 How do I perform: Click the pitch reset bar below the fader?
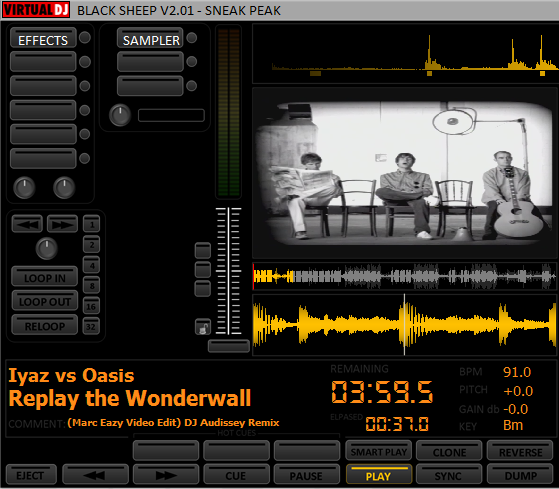click(229, 346)
